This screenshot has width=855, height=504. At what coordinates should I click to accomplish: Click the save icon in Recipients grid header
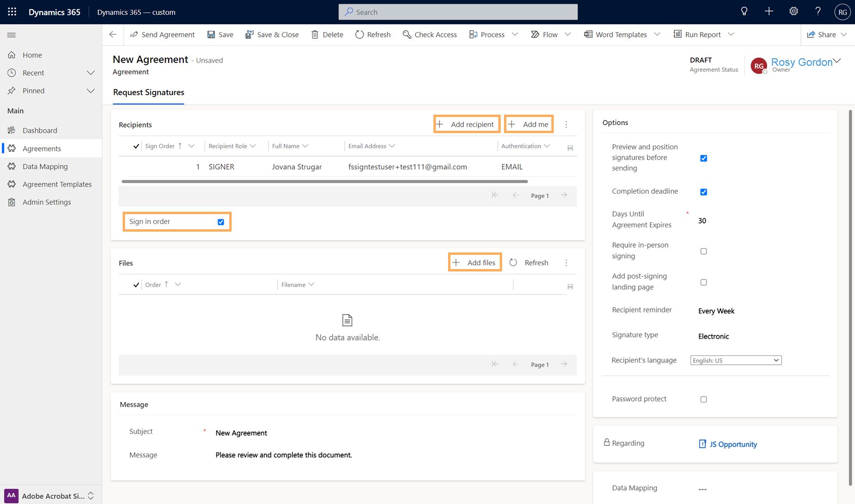tap(570, 148)
